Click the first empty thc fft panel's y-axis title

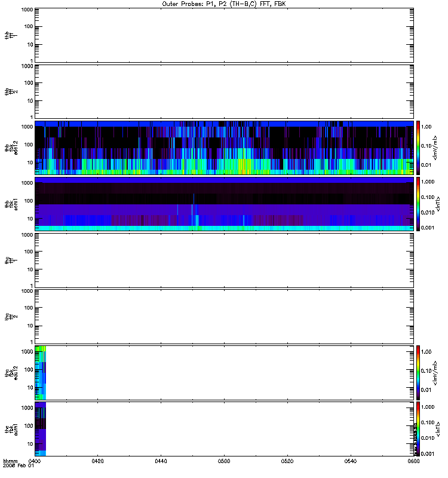coord(11,261)
